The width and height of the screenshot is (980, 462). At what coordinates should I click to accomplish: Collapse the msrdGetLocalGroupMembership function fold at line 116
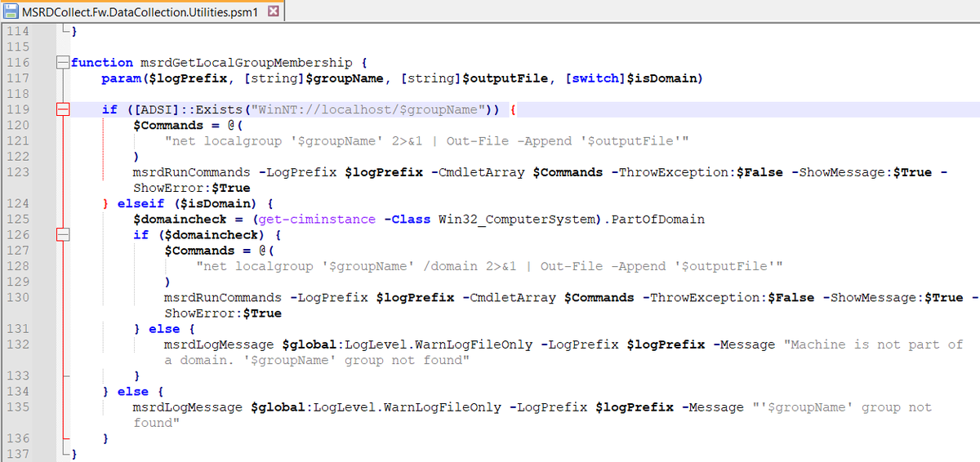(x=61, y=63)
